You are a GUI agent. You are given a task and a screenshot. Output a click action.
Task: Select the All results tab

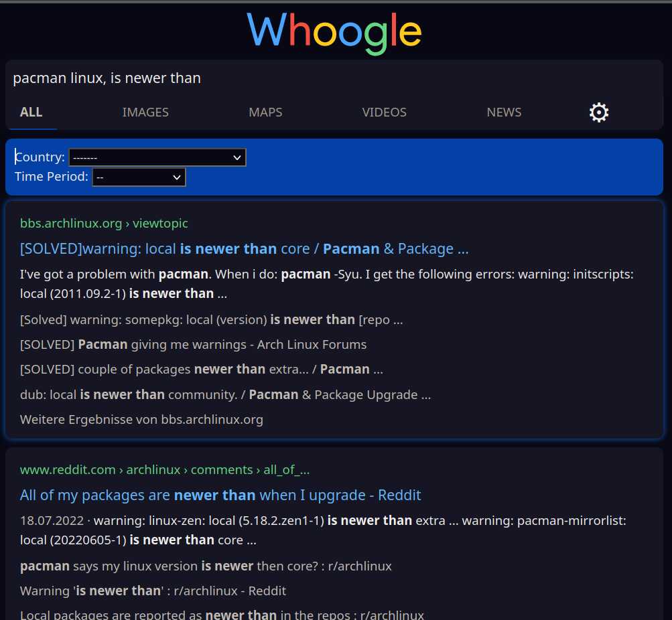(x=31, y=112)
